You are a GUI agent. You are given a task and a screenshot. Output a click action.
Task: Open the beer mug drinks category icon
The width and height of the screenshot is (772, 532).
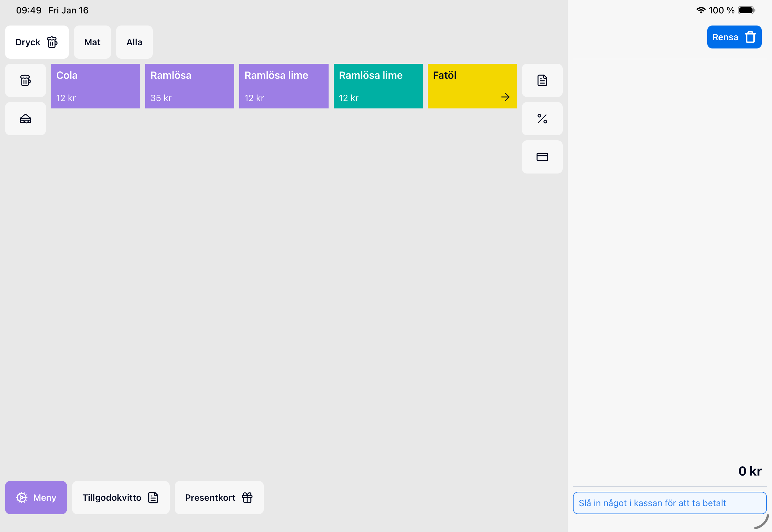(x=25, y=80)
